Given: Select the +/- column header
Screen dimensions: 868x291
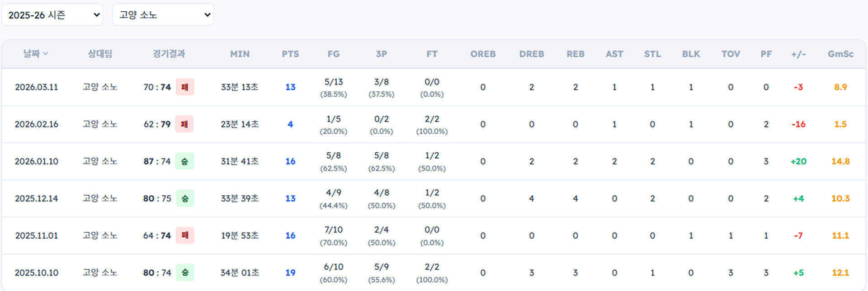Looking at the screenshot, I should [798, 54].
